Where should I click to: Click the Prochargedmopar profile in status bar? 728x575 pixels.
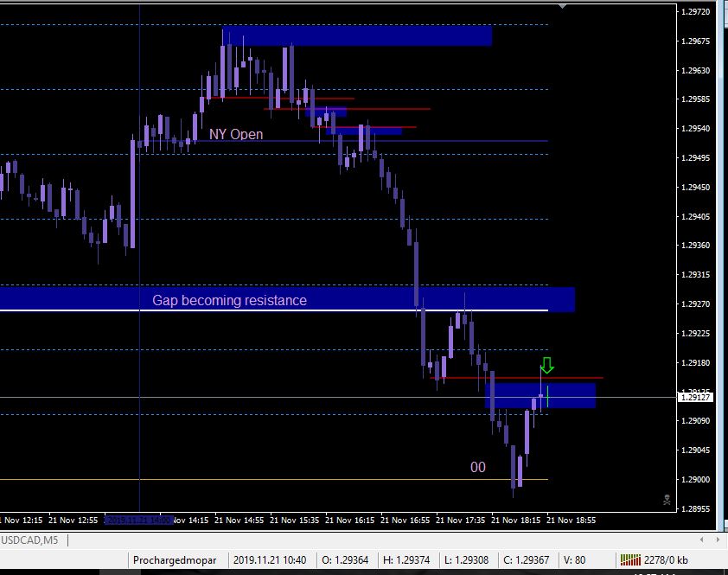coord(175,560)
